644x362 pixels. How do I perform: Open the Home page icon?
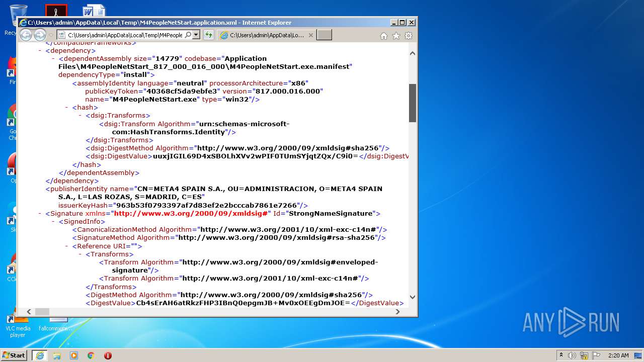coord(384,36)
